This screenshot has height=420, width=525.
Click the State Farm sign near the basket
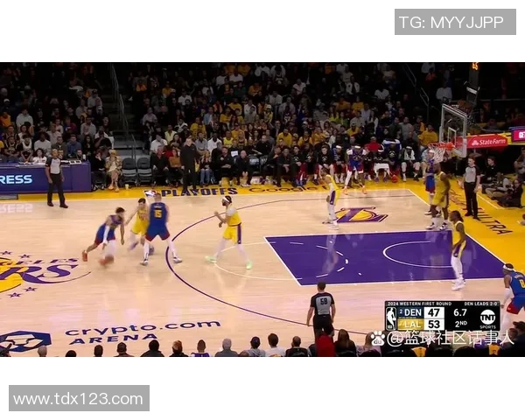click(x=487, y=141)
